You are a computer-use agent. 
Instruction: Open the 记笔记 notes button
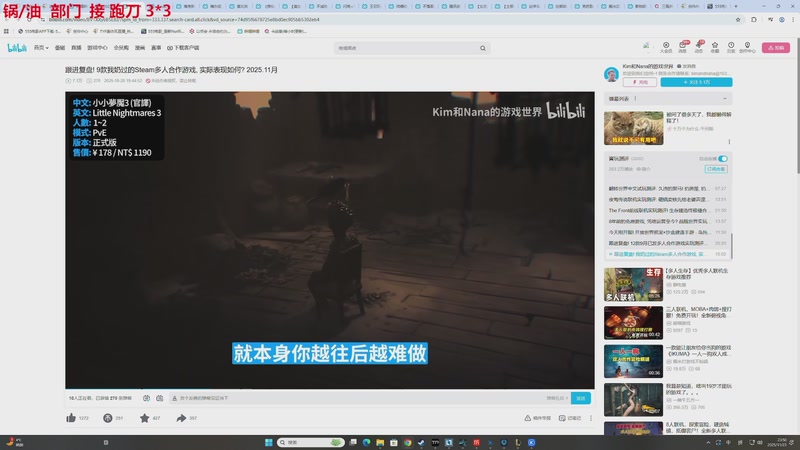[570, 418]
